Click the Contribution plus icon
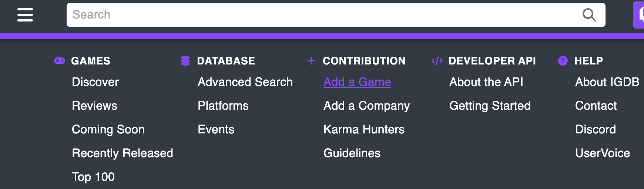The image size is (644, 189). pyautogui.click(x=311, y=61)
